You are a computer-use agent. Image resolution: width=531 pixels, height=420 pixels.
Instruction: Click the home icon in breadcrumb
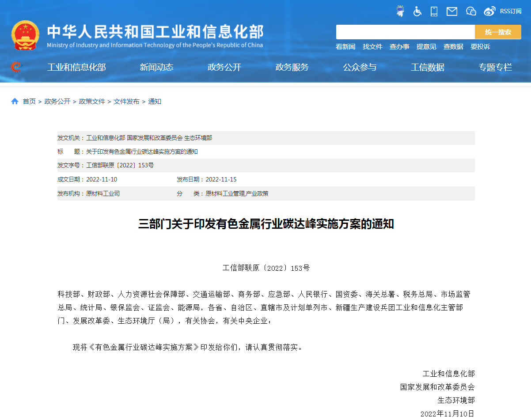[15, 102]
